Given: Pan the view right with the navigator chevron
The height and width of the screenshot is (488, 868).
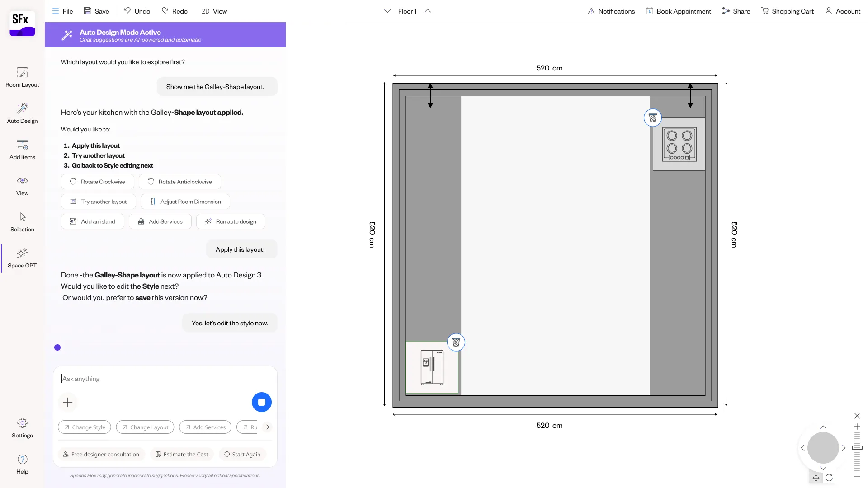Looking at the screenshot, I should coord(844,448).
